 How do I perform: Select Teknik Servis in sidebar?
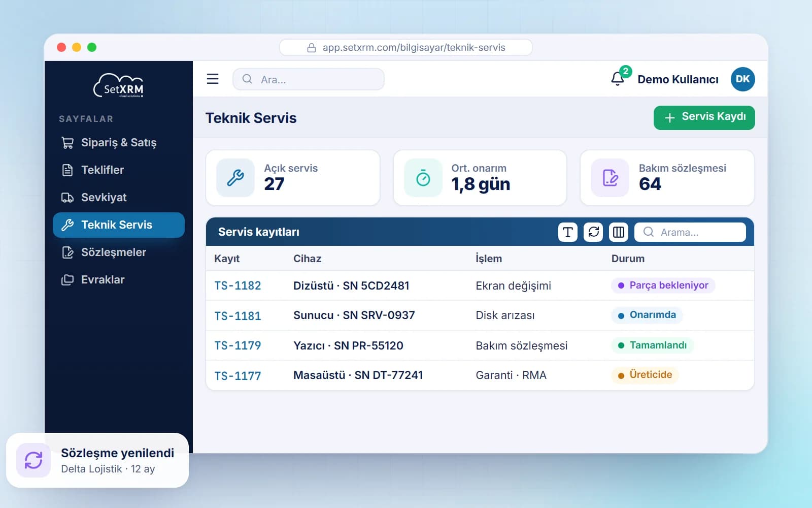click(119, 225)
